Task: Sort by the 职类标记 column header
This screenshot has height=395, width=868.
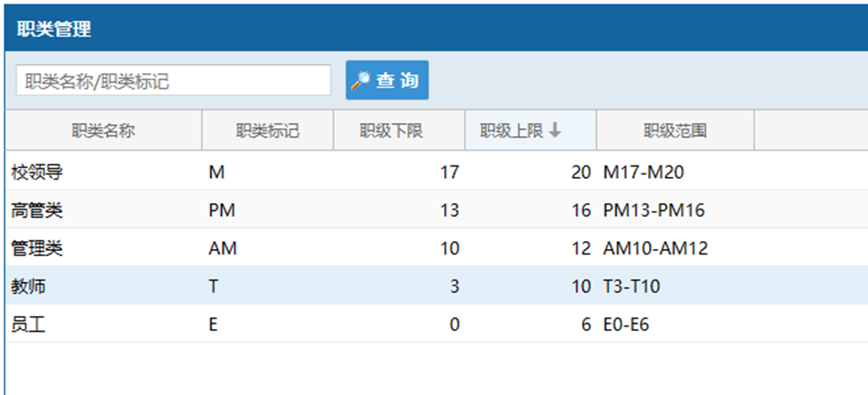Action: tap(268, 131)
